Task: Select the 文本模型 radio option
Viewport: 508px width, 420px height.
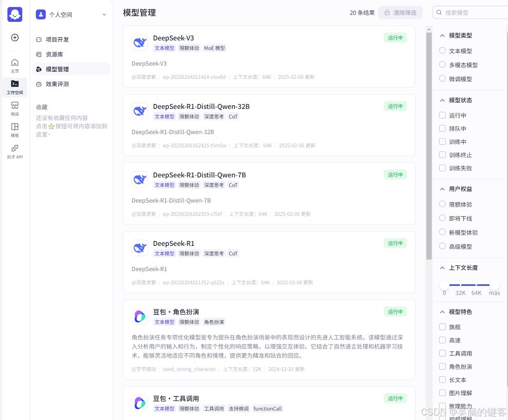Action: click(x=442, y=50)
